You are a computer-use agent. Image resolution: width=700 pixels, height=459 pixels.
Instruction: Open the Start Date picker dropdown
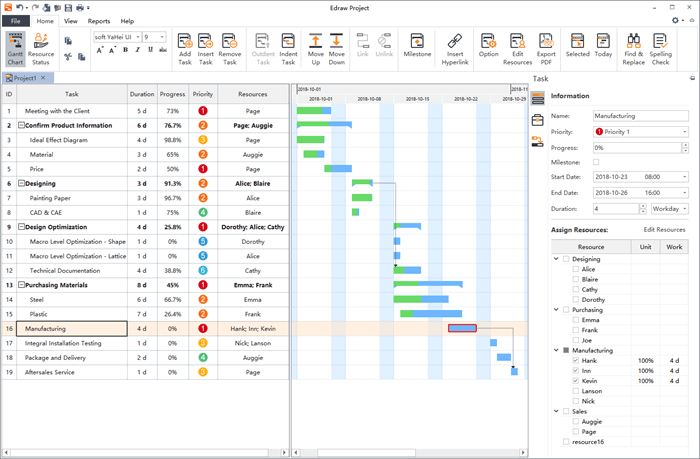coord(684,177)
